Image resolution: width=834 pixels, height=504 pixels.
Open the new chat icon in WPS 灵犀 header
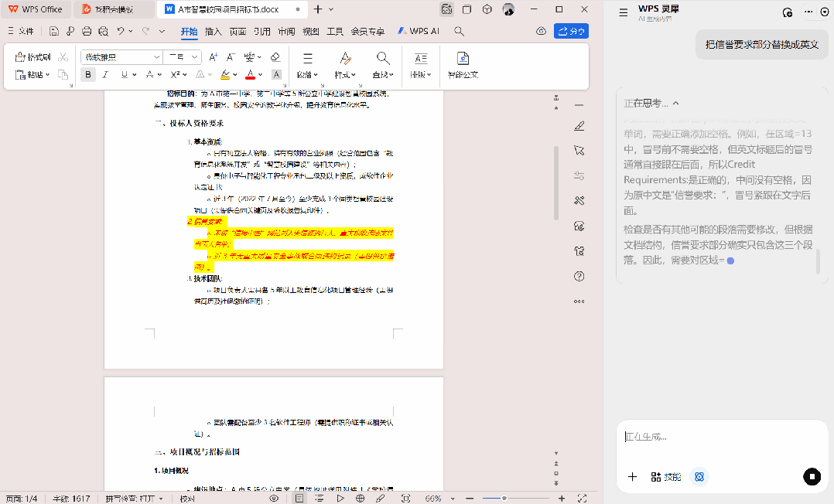787,12
